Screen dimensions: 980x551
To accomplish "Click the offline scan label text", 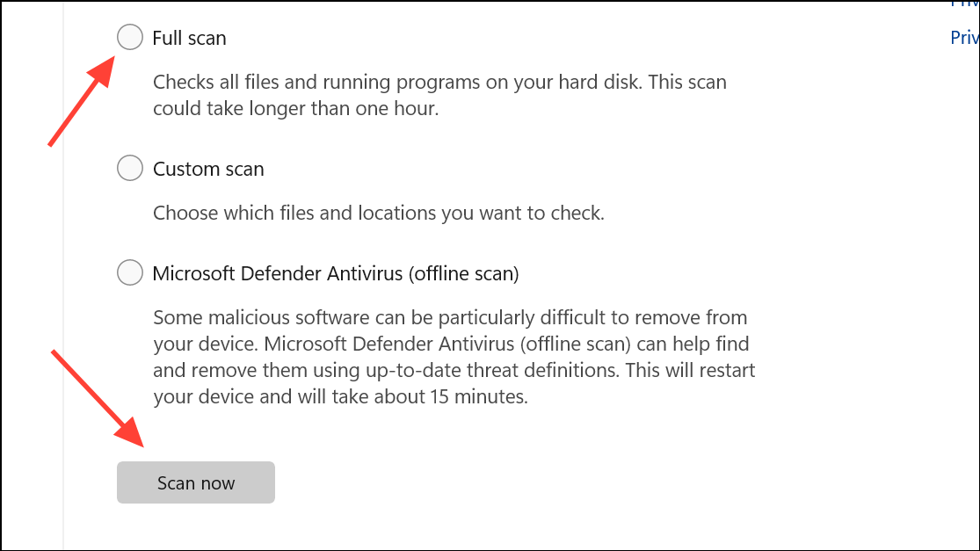I will (337, 273).
